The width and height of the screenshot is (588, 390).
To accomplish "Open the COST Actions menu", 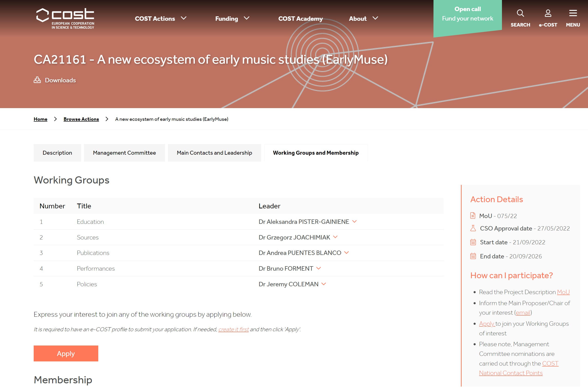I will pos(155,19).
